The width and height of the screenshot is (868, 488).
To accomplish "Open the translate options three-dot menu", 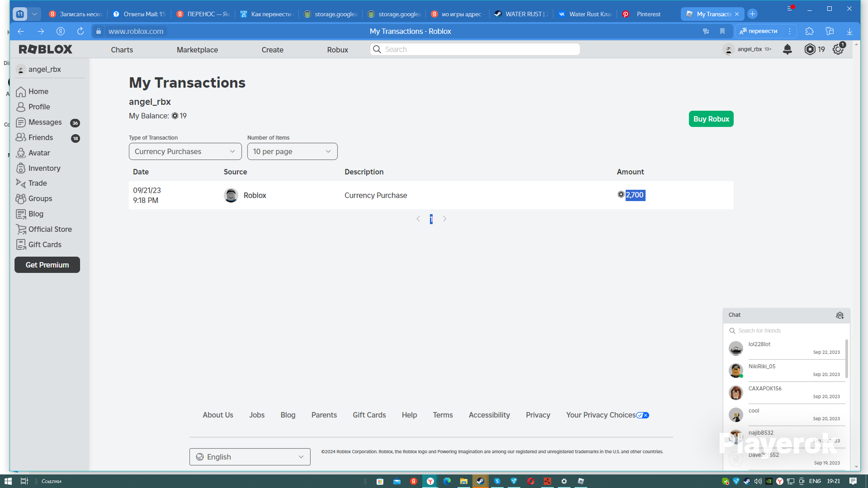I will pyautogui.click(x=789, y=31).
